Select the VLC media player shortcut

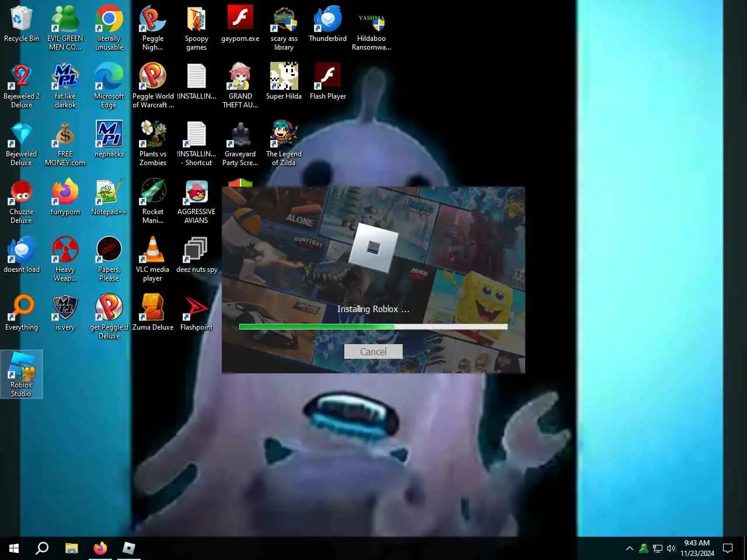point(153,259)
